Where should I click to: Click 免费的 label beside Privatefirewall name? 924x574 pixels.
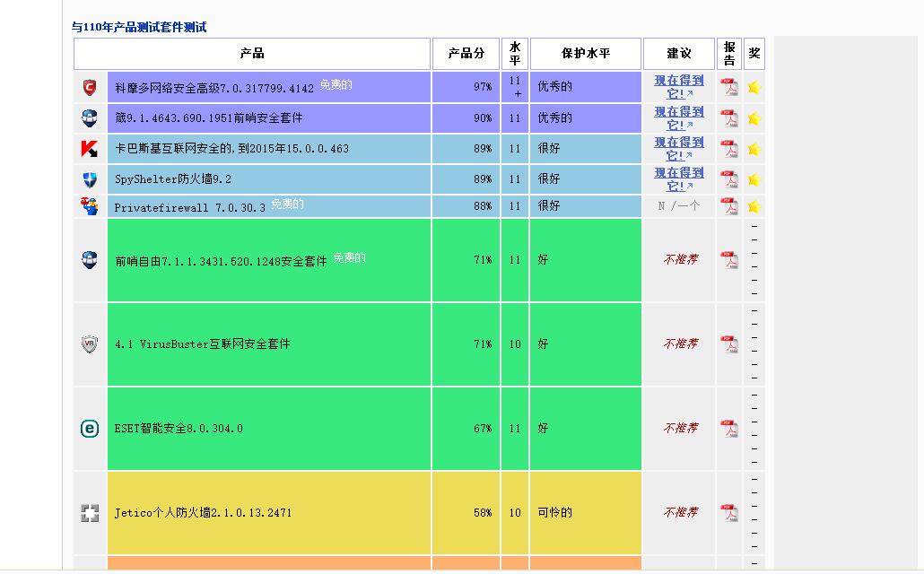[x=288, y=204]
